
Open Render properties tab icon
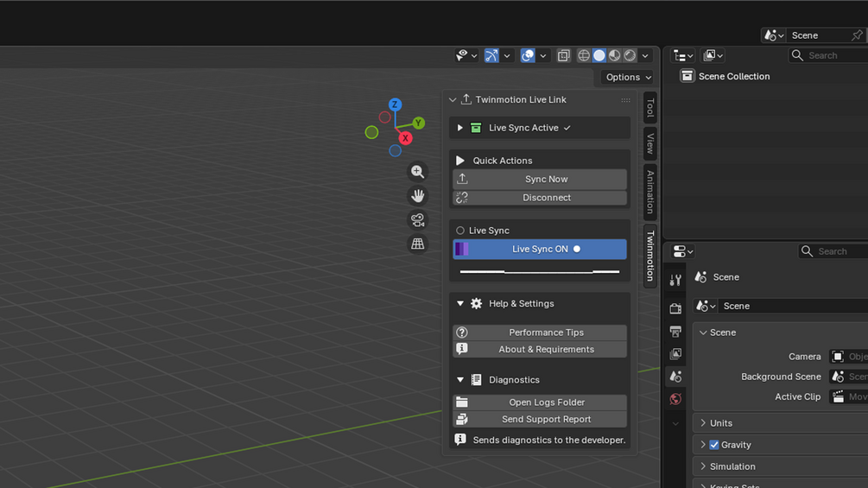[675, 308]
